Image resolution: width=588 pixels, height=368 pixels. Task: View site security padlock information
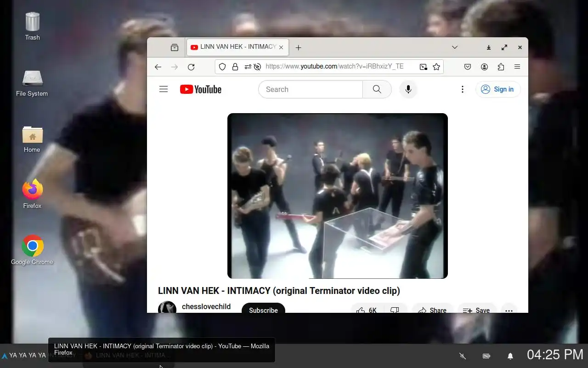[235, 67]
